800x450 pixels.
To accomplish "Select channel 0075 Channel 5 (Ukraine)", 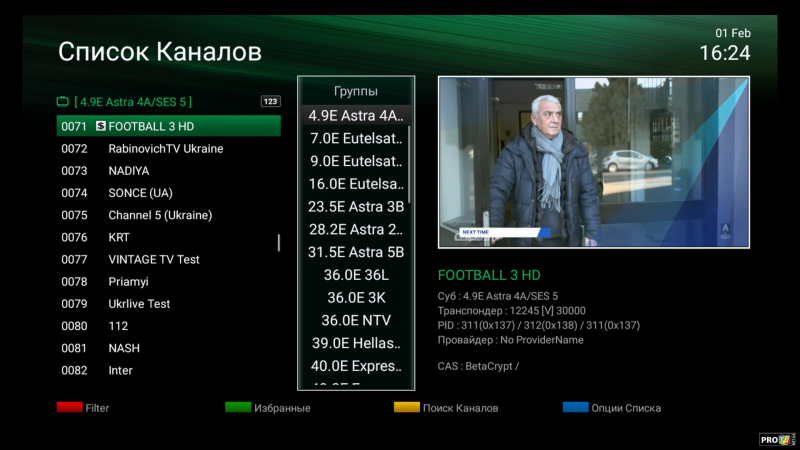I will click(160, 215).
